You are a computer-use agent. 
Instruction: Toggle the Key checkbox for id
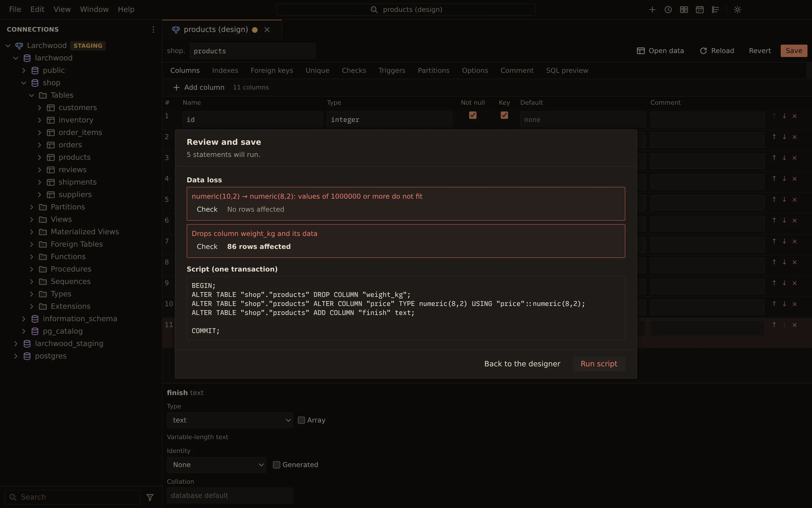[504, 115]
